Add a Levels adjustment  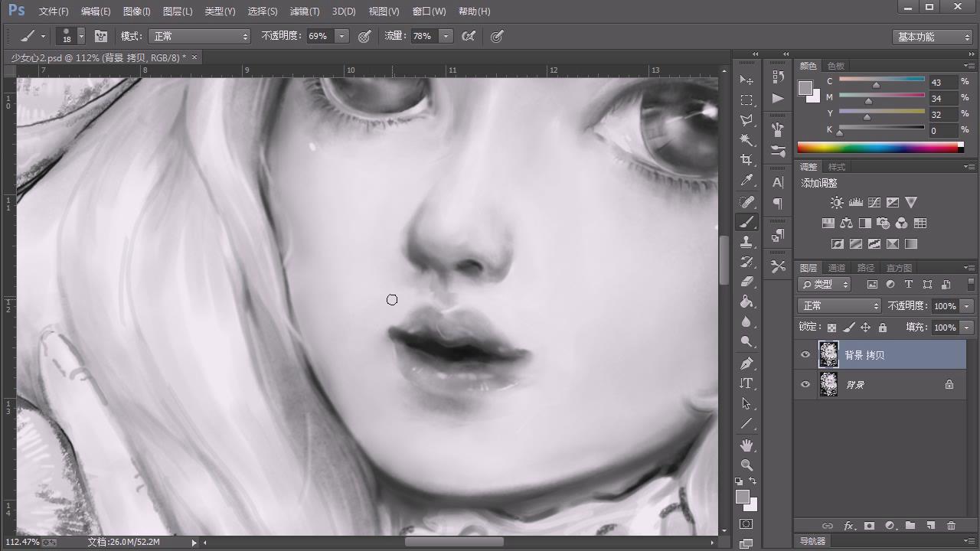point(856,203)
